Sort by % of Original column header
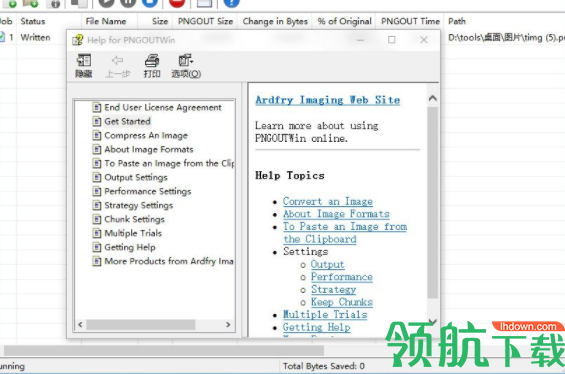 pos(344,21)
